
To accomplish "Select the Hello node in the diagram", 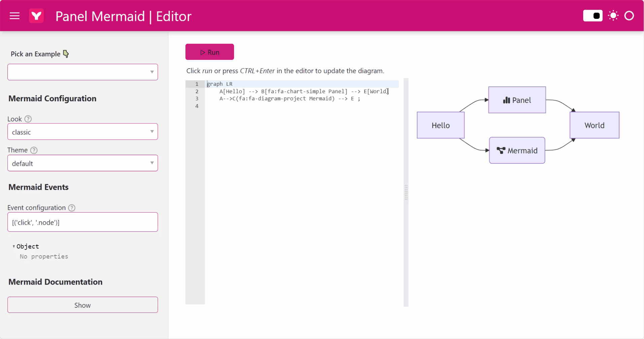I will [440, 125].
